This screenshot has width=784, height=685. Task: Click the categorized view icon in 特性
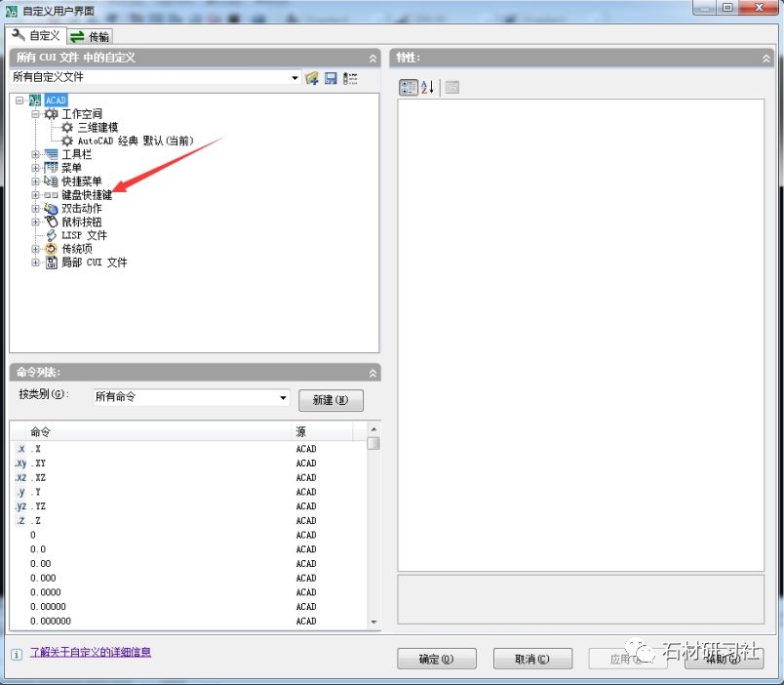(x=408, y=87)
